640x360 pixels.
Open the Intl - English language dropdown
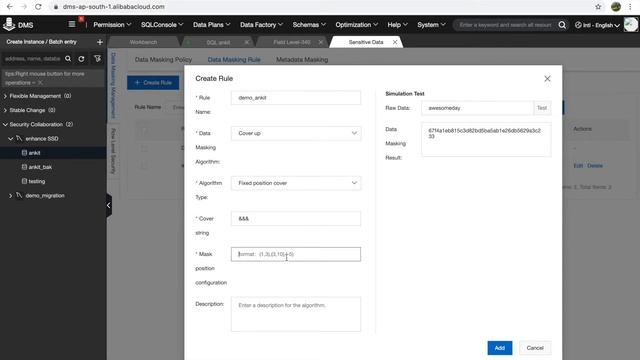tap(598, 25)
